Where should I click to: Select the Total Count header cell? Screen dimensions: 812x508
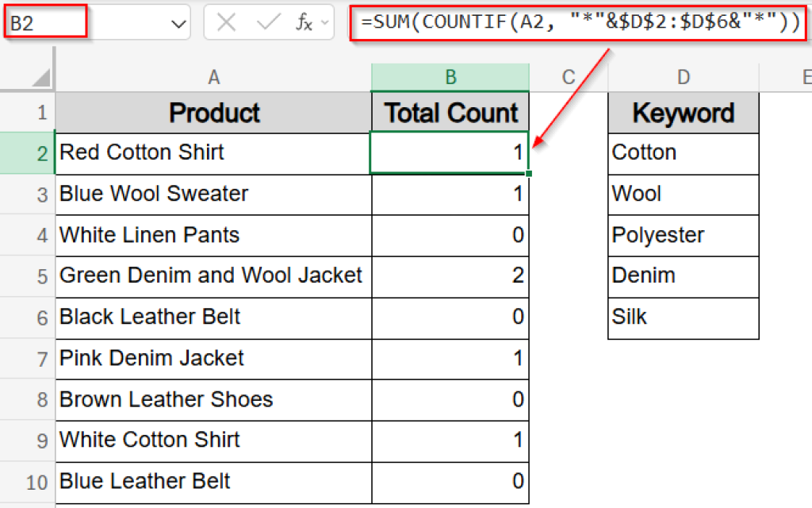point(450,112)
